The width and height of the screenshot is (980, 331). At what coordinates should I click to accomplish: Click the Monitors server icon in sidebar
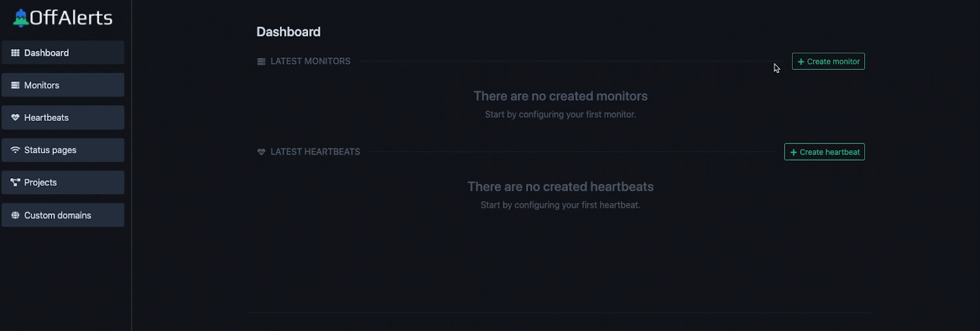15,85
